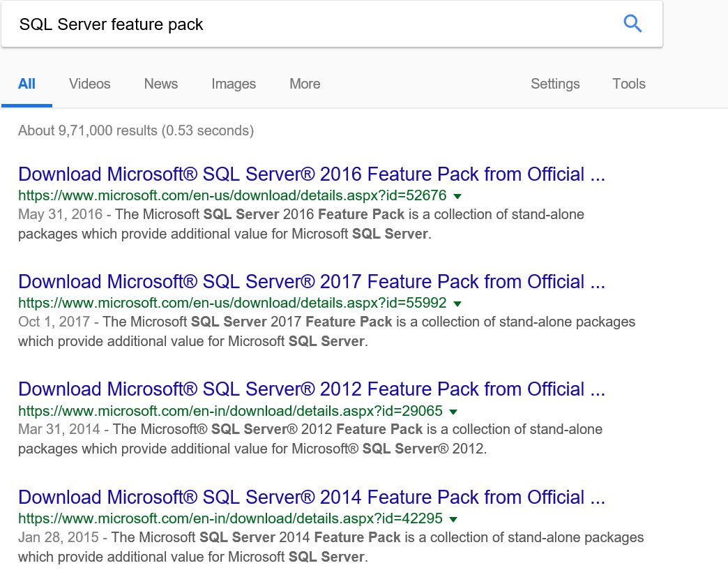Click the green URL ending id=29065
This screenshot has height=584, width=728.
coord(230,411)
